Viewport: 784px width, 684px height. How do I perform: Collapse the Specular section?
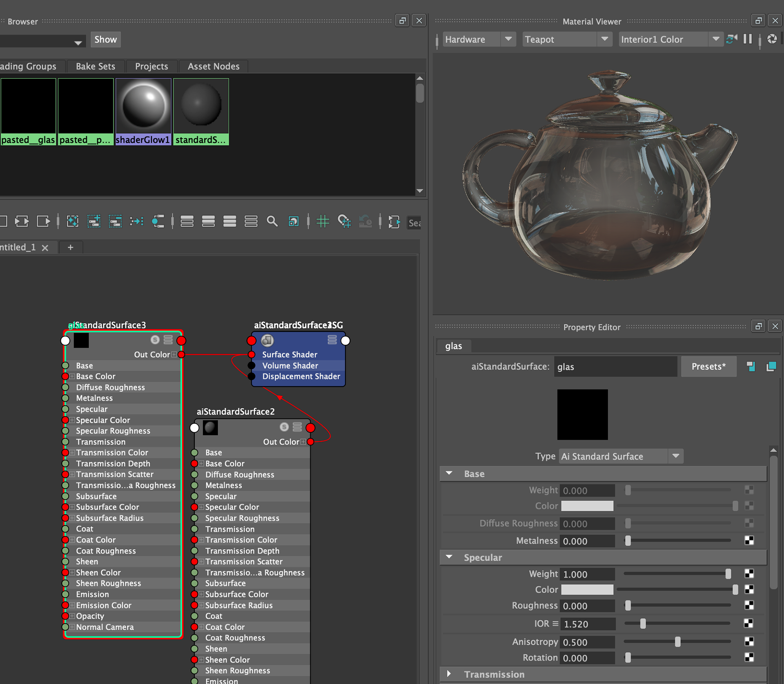(449, 557)
